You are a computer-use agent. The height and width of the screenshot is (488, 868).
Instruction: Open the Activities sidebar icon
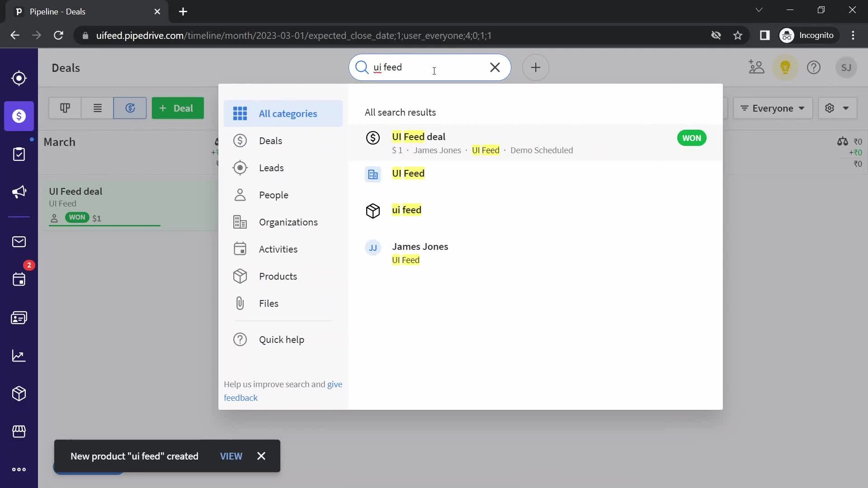coord(19,154)
